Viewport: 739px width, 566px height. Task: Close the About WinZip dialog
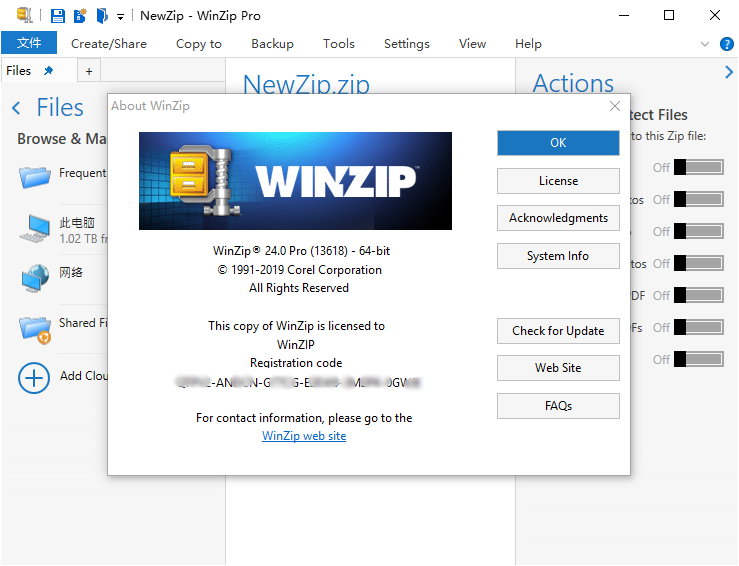coord(615,106)
